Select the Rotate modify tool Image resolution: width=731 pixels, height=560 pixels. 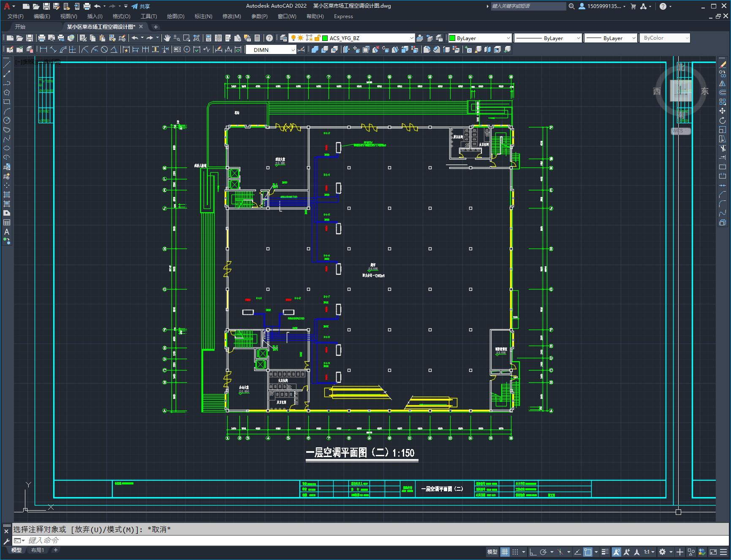click(723, 120)
